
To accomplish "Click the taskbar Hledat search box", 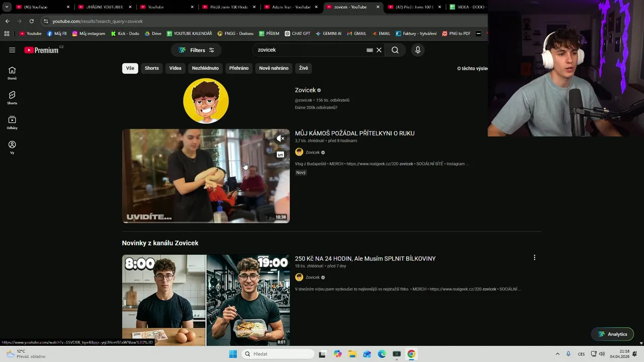I will pos(278,354).
